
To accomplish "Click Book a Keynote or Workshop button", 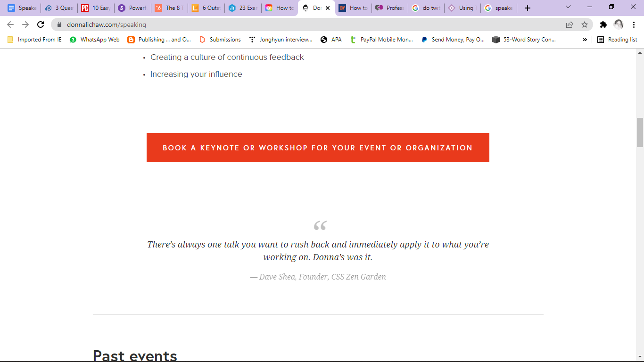I will pyautogui.click(x=318, y=148).
